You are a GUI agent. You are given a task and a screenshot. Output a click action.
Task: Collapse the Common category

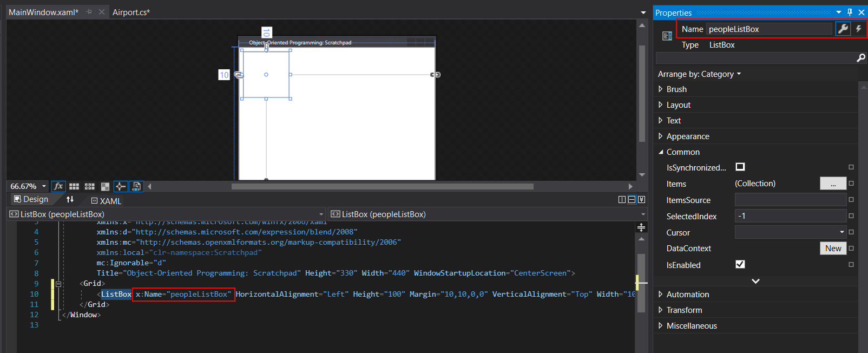(x=660, y=152)
